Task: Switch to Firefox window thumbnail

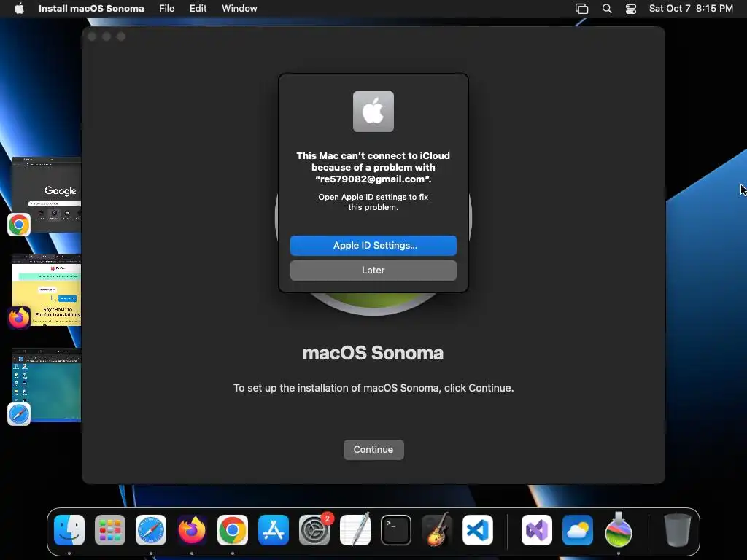Action: 46,290
